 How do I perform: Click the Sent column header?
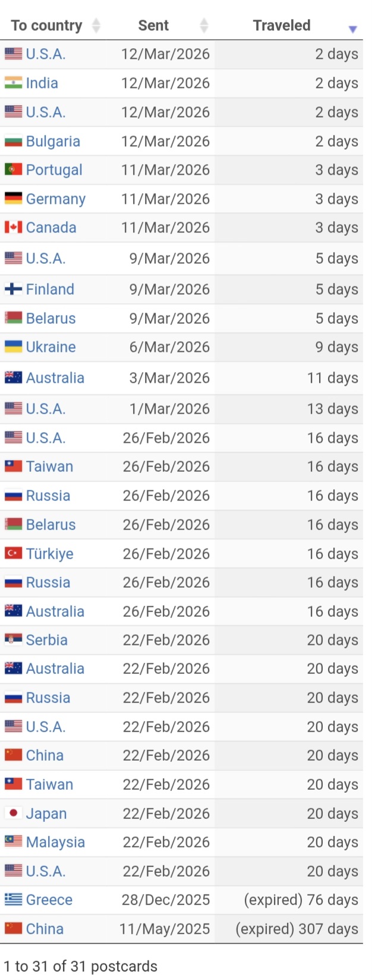tap(153, 26)
